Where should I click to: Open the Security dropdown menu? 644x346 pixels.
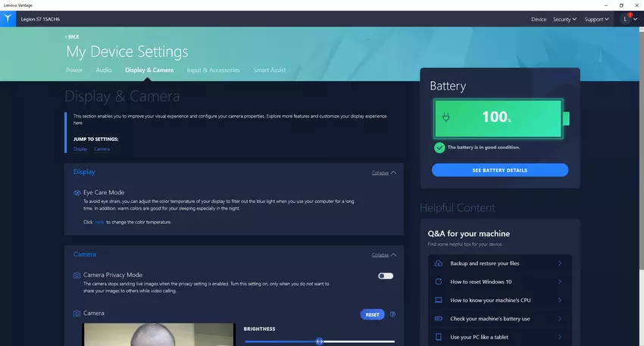click(564, 19)
